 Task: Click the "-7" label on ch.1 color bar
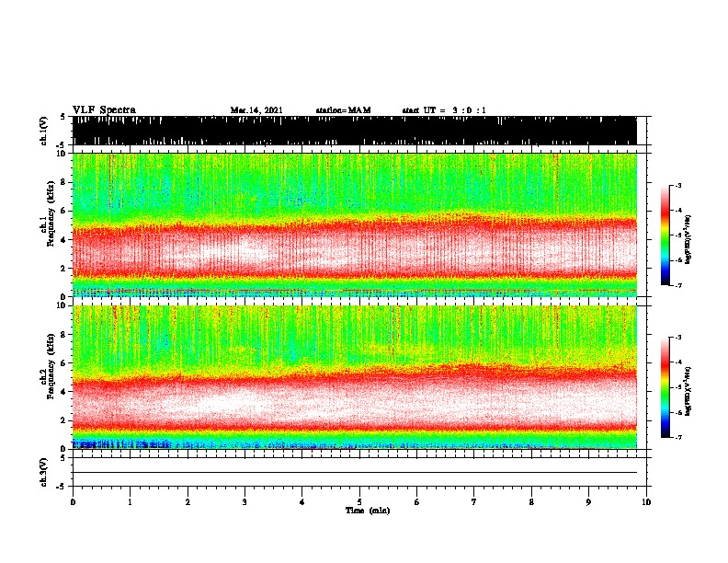coord(678,285)
